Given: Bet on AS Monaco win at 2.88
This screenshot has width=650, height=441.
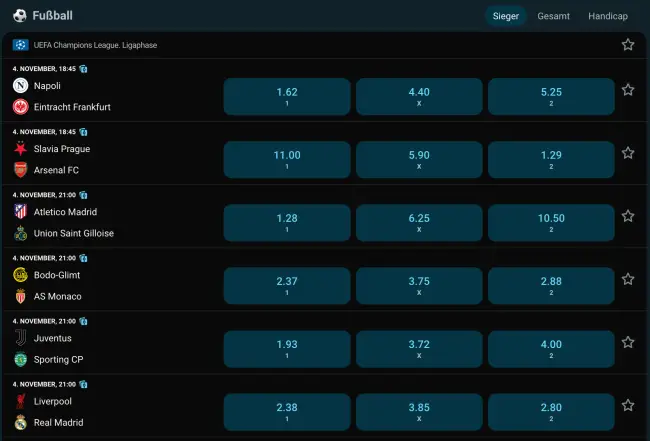Looking at the screenshot, I should click(x=551, y=286).
